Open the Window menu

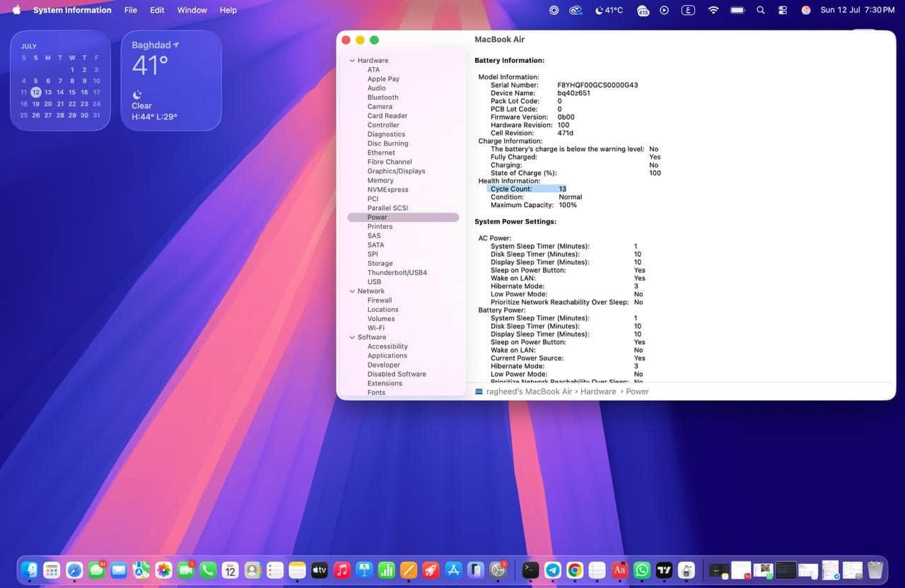click(x=192, y=10)
